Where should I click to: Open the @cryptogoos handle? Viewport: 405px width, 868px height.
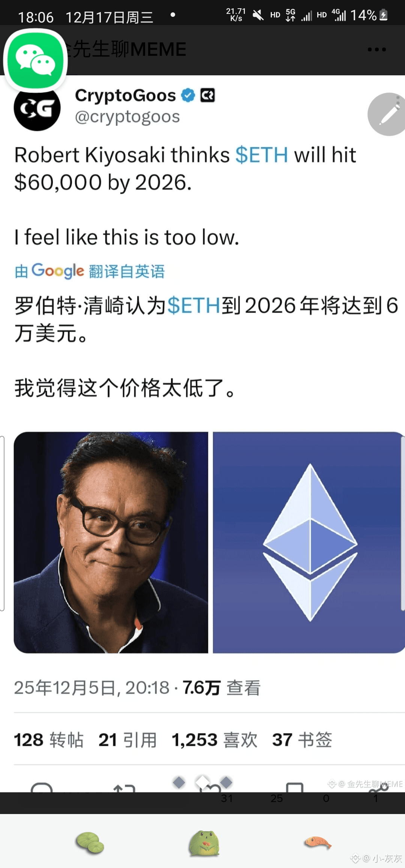point(127,117)
